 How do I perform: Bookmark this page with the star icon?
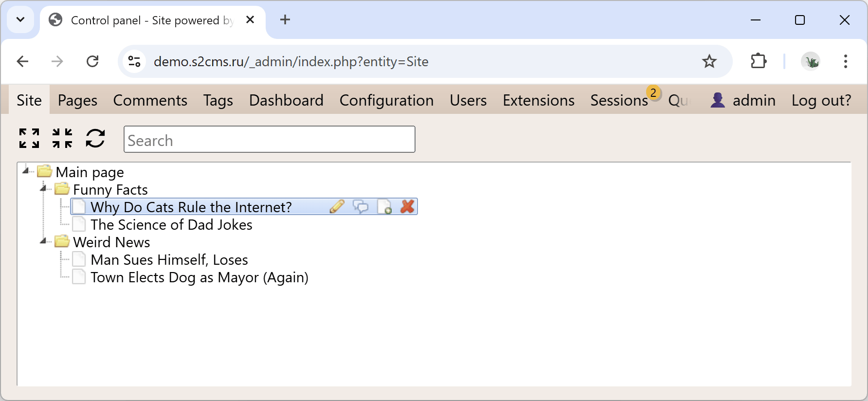709,61
